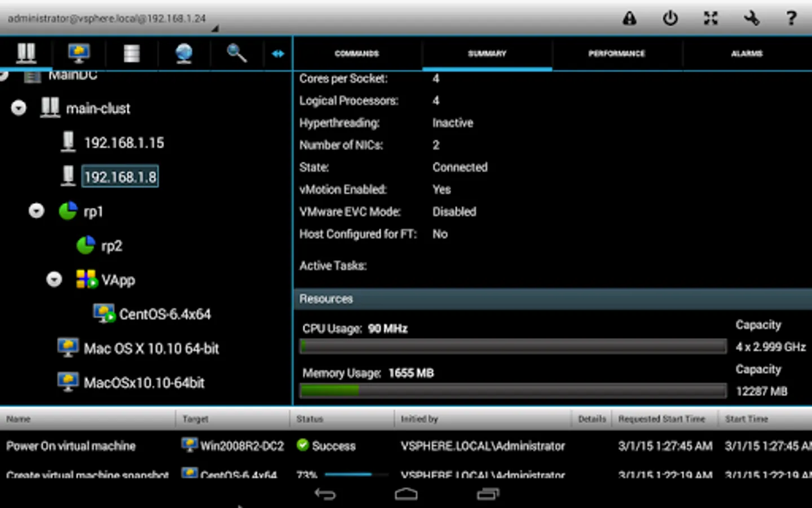
Task: Click the CPU Usage progress bar
Action: pos(513,346)
